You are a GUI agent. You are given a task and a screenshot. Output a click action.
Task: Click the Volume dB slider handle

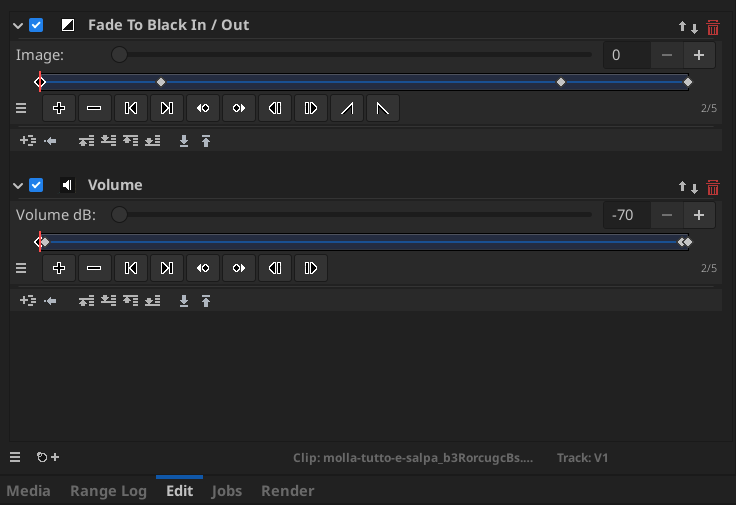pyautogui.click(x=119, y=214)
